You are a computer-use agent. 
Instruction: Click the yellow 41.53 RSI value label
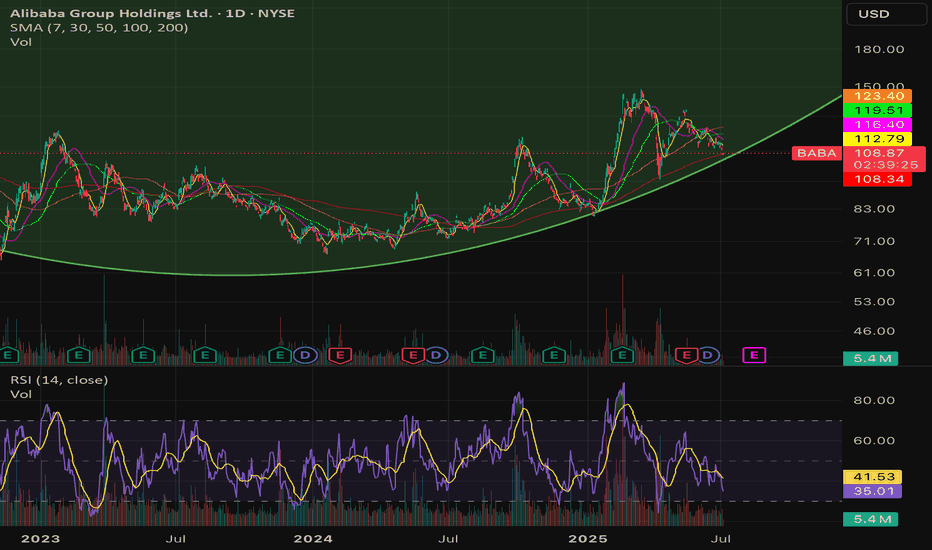(873, 477)
